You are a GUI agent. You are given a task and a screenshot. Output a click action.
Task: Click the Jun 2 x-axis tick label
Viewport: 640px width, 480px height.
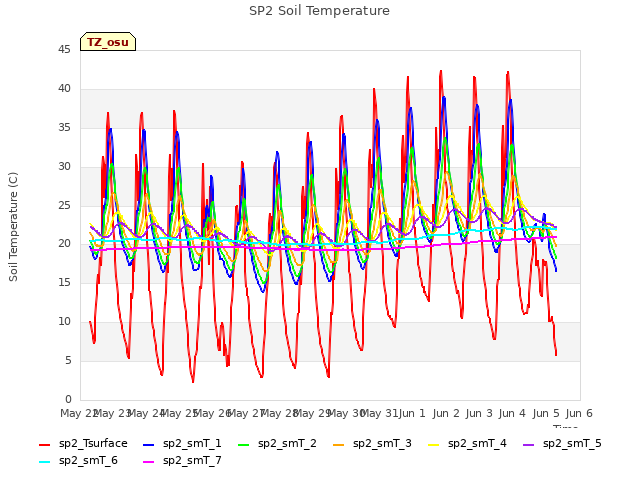point(446,413)
